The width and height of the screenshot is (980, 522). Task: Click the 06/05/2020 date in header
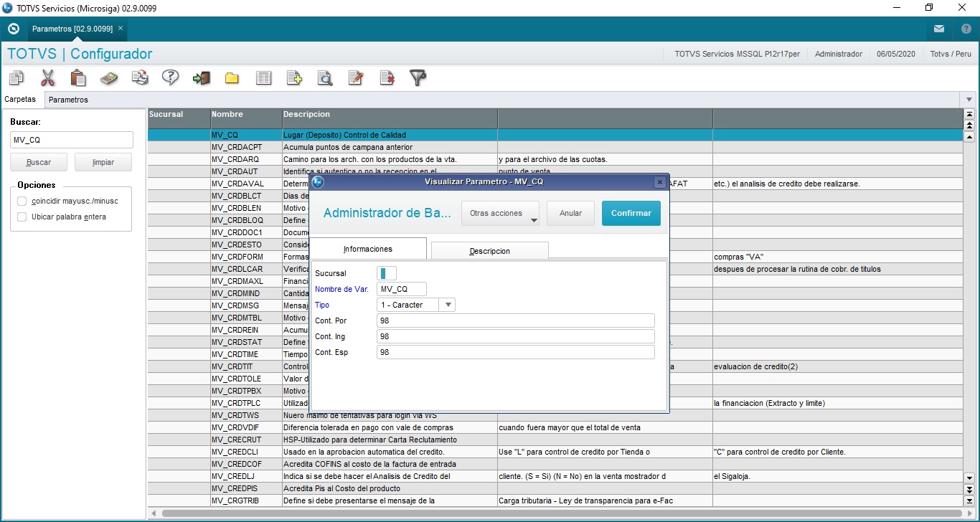[896, 54]
